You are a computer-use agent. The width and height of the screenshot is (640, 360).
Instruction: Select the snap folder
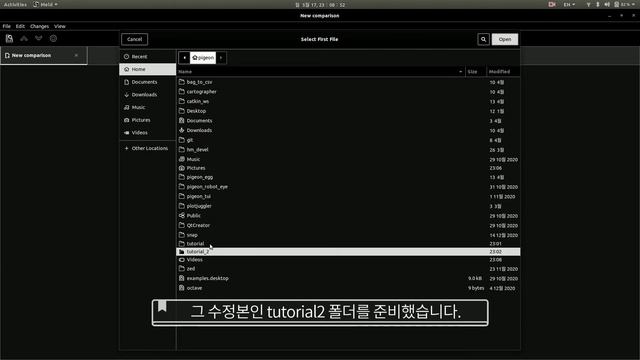(x=349, y=235)
